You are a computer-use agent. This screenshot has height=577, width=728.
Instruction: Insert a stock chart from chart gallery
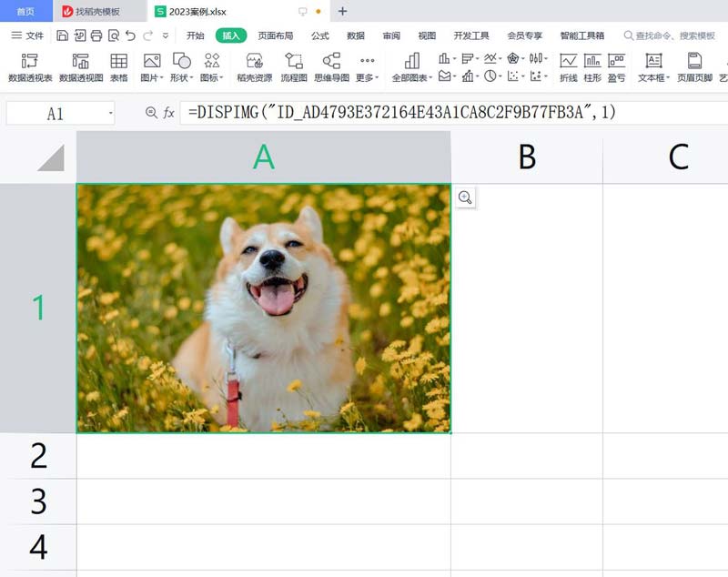tap(539, 58)
